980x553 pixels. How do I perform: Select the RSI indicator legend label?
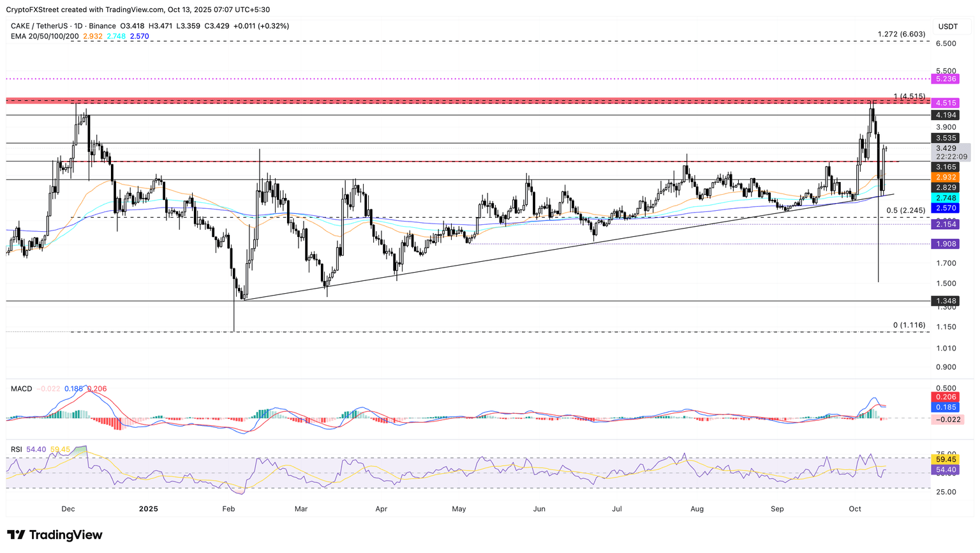click(17, 450)
